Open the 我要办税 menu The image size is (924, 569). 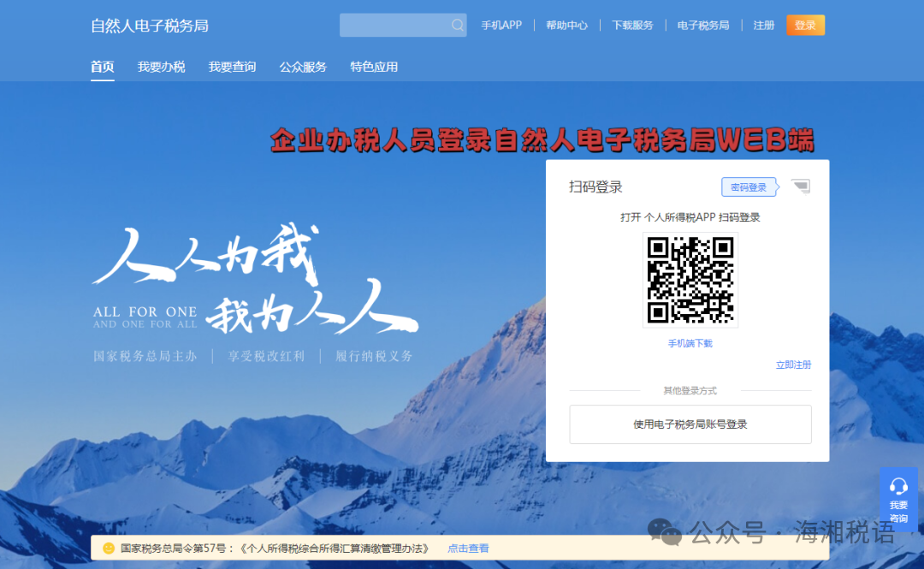pyautogui.click(x=161, y=66)
